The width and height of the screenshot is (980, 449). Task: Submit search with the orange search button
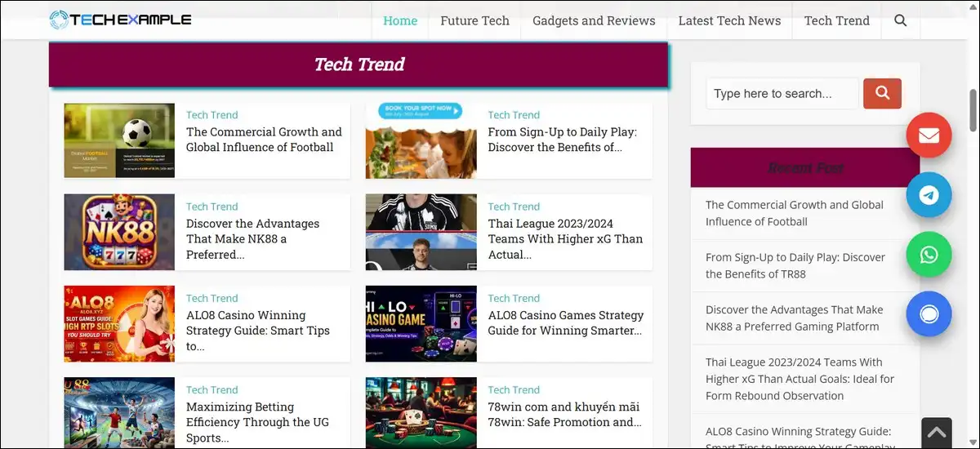[882, 94]
